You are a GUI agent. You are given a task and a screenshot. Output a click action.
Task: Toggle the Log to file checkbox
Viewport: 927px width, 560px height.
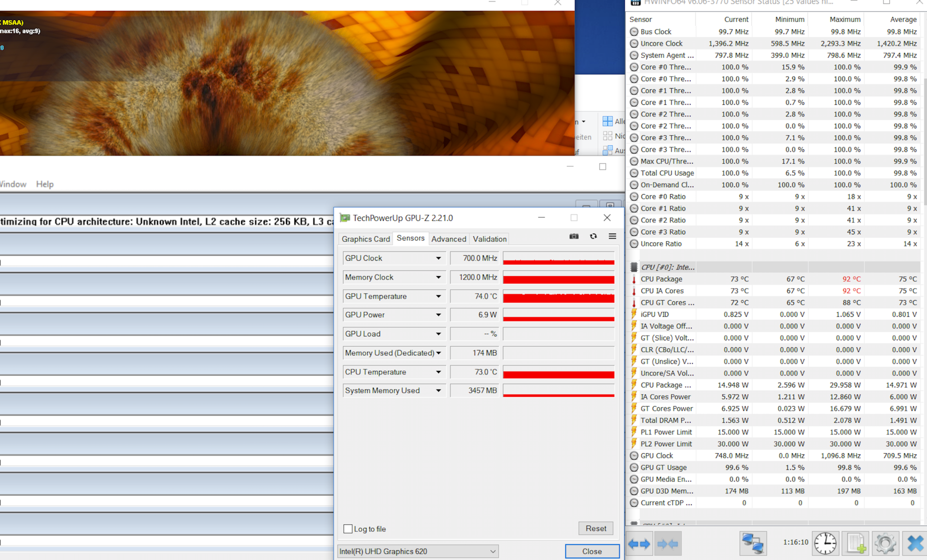(x=348, y=529)
